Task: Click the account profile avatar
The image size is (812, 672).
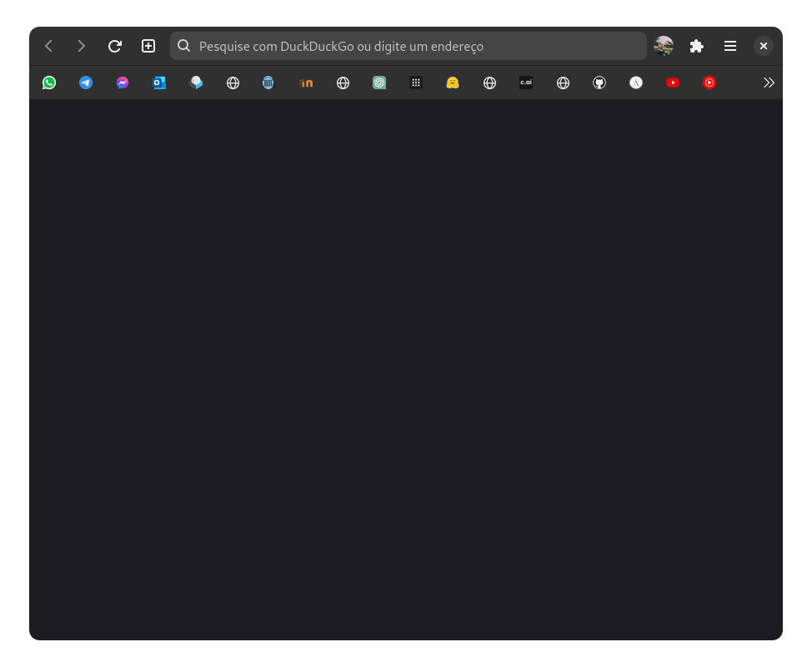Action: 664,46
